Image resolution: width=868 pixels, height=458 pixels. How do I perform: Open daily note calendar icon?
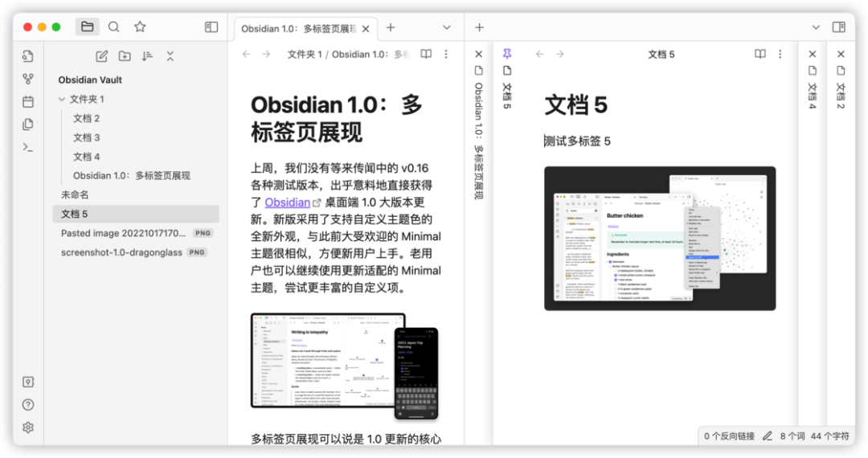pos(27,102)
